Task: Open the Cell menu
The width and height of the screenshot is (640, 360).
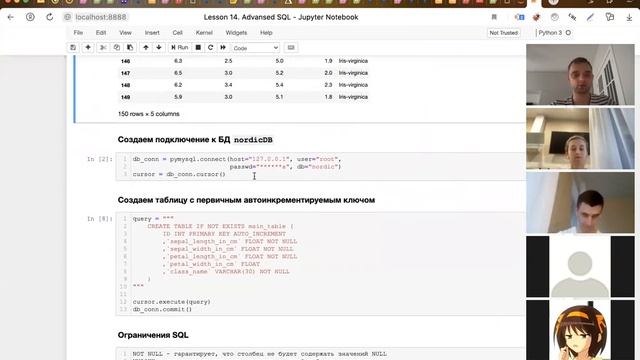Action: point(177,33)
